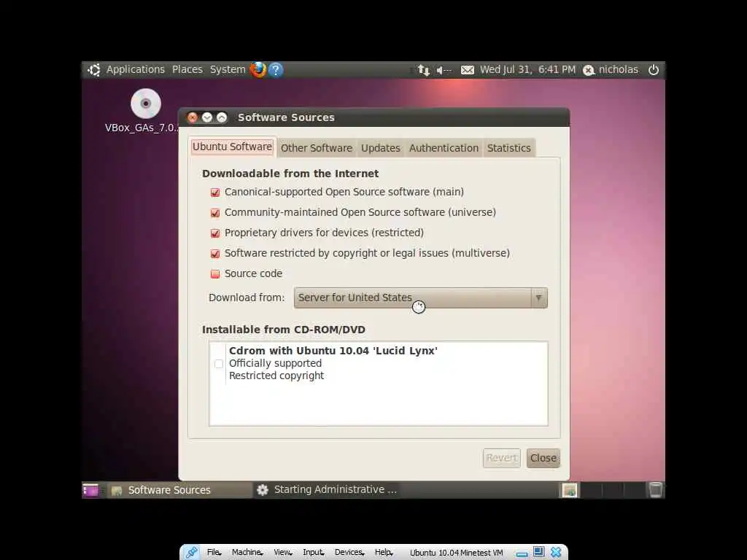Screen dimensions: 747x560
Task: Click the Software Sources taskbar entry
Action: point(179,490)
